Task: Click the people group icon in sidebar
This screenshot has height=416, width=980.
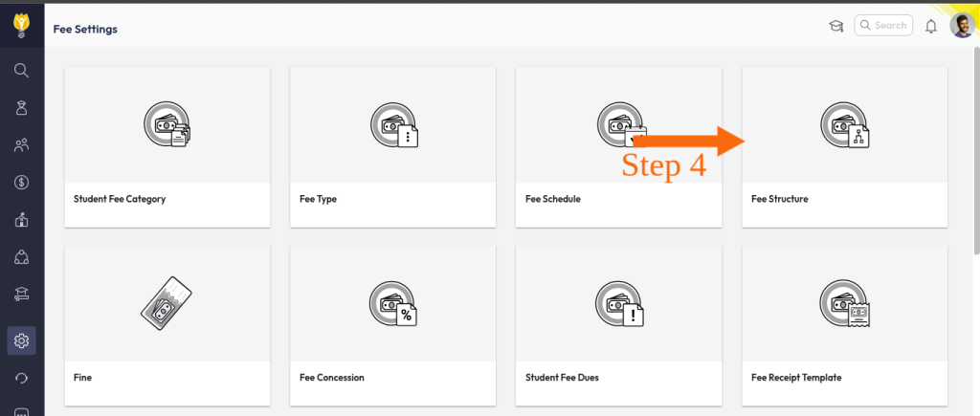Action: click(21, 145)
